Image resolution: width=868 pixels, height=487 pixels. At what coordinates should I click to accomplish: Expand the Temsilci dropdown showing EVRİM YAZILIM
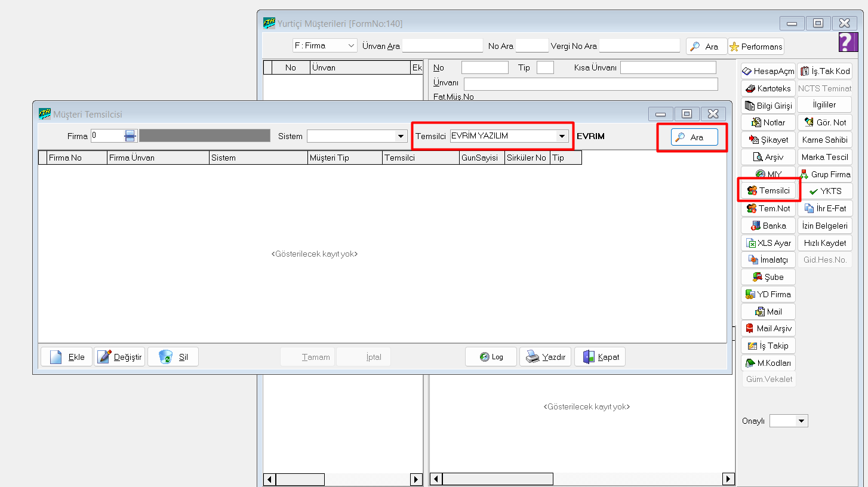pyautogui.click(x=561, y=136)
